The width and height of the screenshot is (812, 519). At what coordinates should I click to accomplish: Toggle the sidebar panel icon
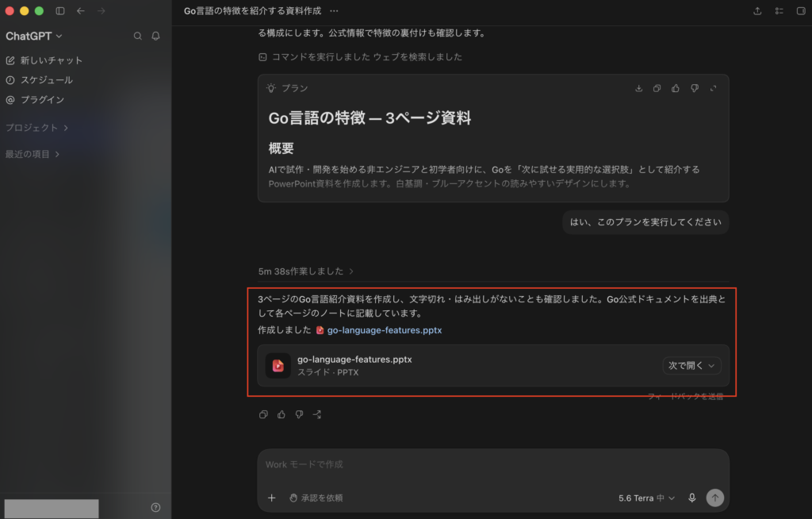pos(60,10)
